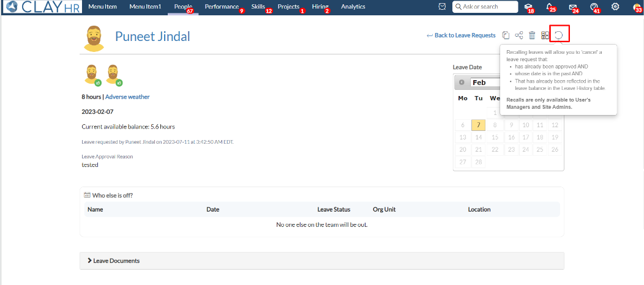Click the Ask or search field

coord(485,7)
